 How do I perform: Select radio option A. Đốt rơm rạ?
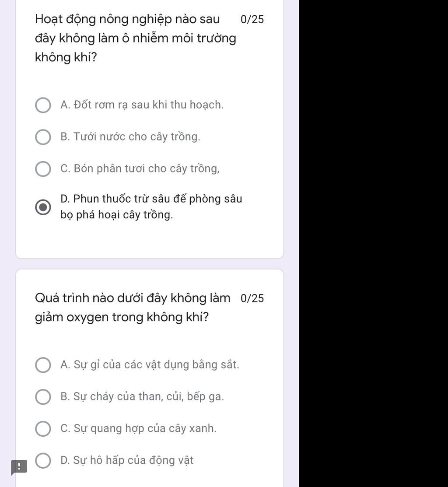[43, 105]
